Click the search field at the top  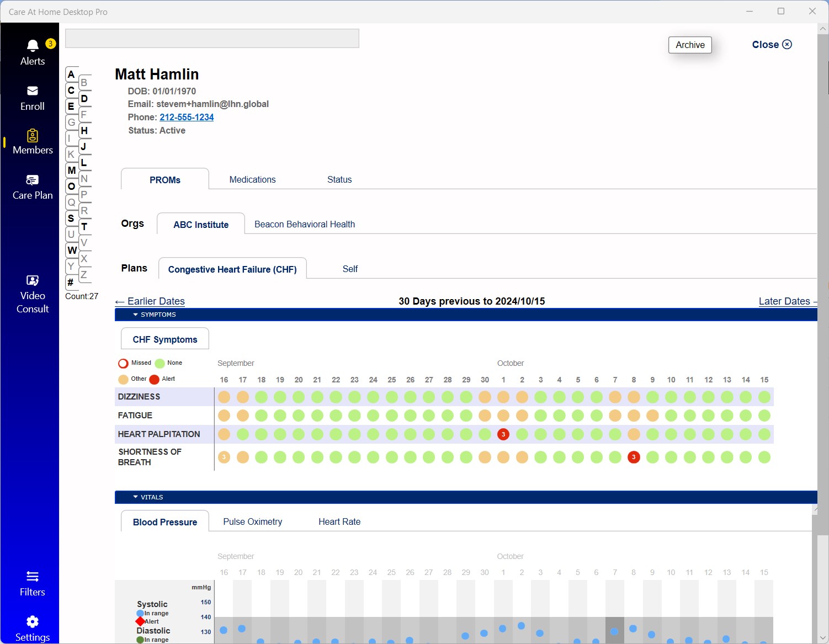pos(212,38)
